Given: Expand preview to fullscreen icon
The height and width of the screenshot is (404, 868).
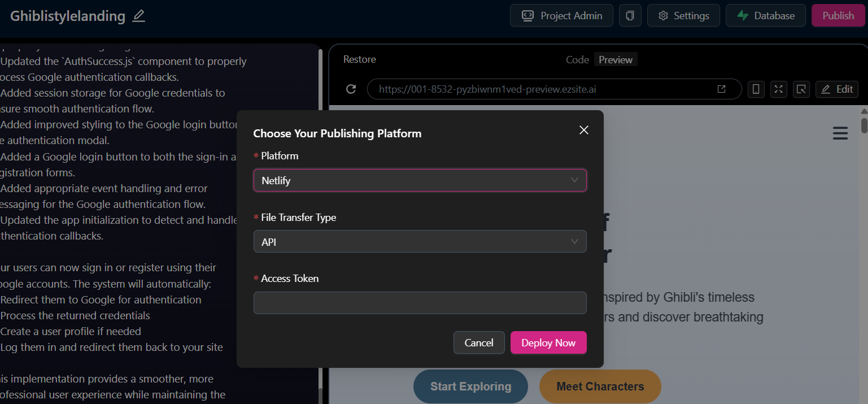Looking at the screenshot, I should (x=778, y=89).
